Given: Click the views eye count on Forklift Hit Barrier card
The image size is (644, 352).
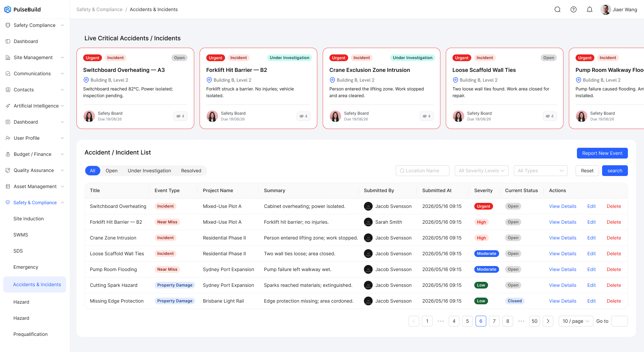Looking at the screenshot, I should click(304, 116).
